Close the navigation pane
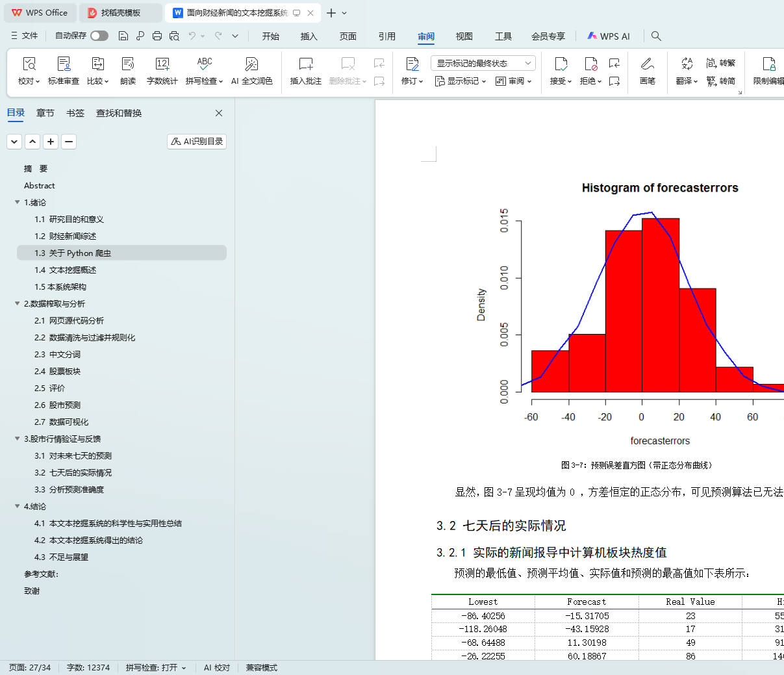The width and height of the screenshot is (784, 675). (x=219, y=113)
